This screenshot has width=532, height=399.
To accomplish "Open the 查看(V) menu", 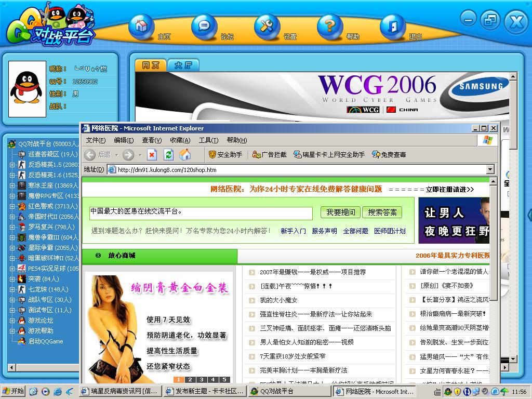I will tap(152, 140).
